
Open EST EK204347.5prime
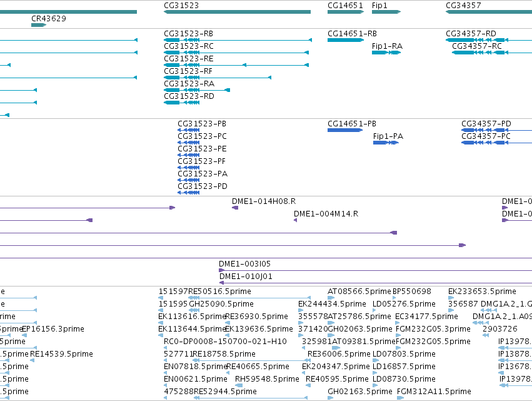[x=336, y=367]
